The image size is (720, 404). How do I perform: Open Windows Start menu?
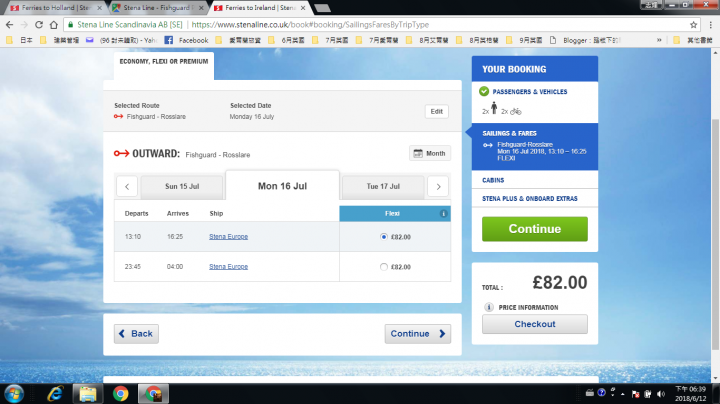tap(14, 394)
